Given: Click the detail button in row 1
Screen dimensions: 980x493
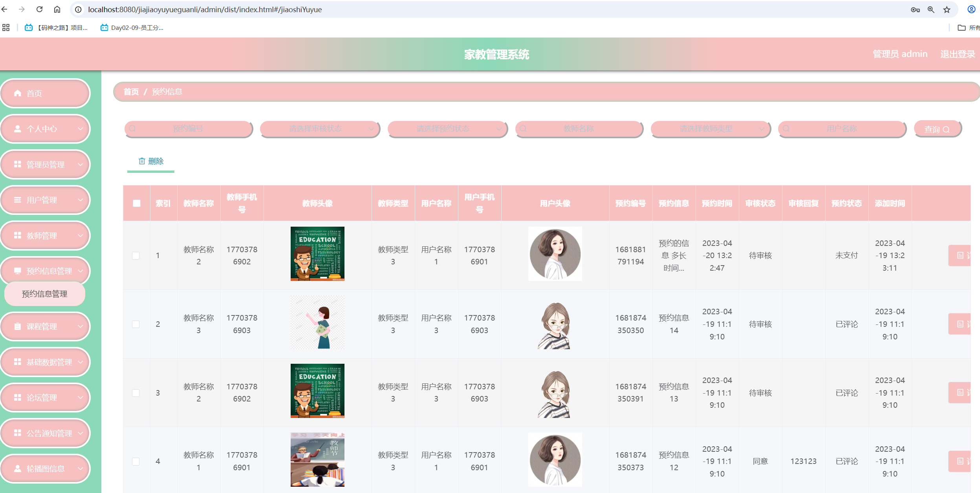Looking at the screenshot, I should [x=960, y=255].
